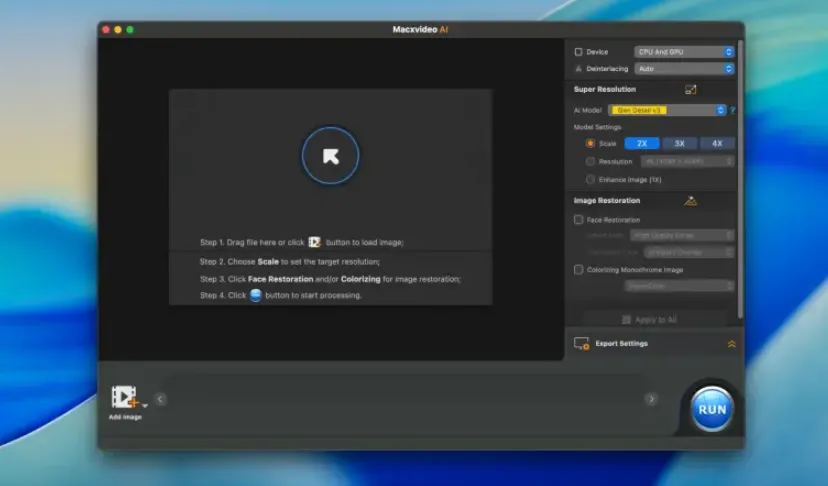Click the Device chip icon
Screen dimensions: 828x486
point(578,52)
